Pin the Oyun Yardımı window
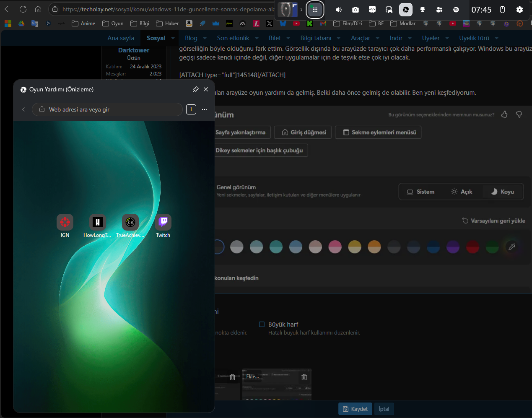This screenshot has height=418, width=532. pos(195,89)
